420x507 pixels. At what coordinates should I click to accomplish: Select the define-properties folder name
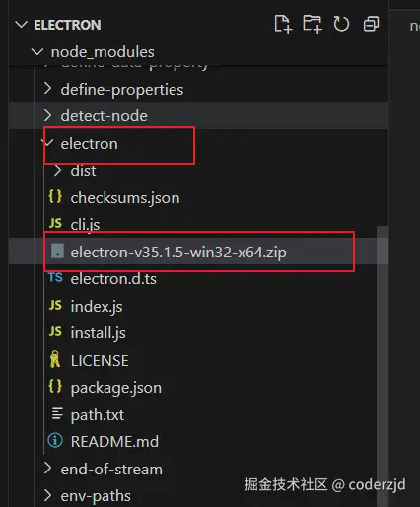[x=122, y=90]
